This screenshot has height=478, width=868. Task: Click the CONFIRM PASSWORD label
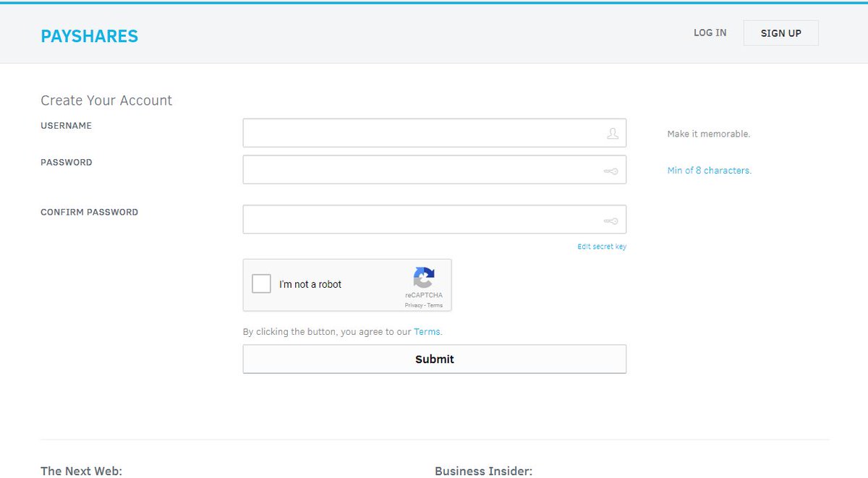coord(89,213)
